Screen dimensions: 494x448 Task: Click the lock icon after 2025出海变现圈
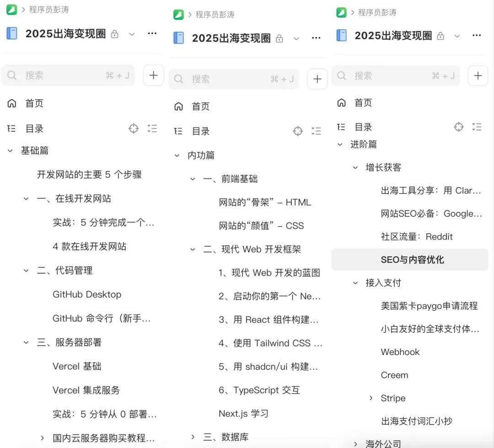click(115, 34)
